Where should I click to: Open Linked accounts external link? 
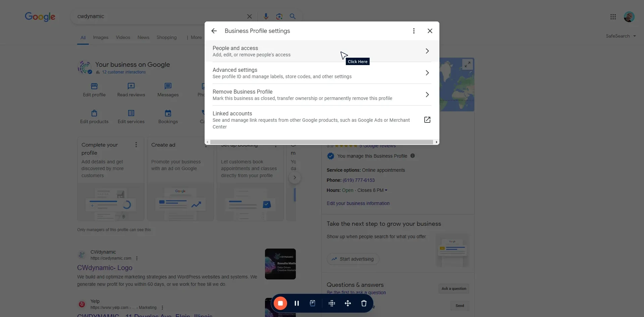427,120
